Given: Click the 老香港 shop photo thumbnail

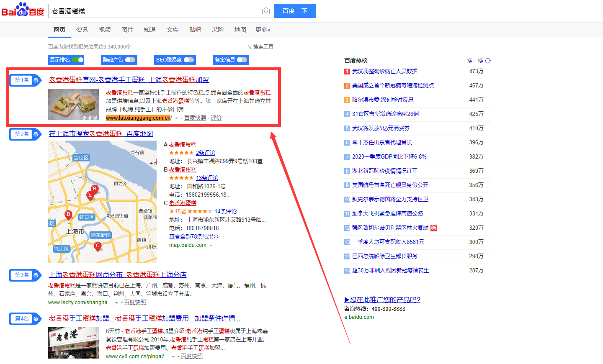Looking at the screenshot, I should [73, 343].
